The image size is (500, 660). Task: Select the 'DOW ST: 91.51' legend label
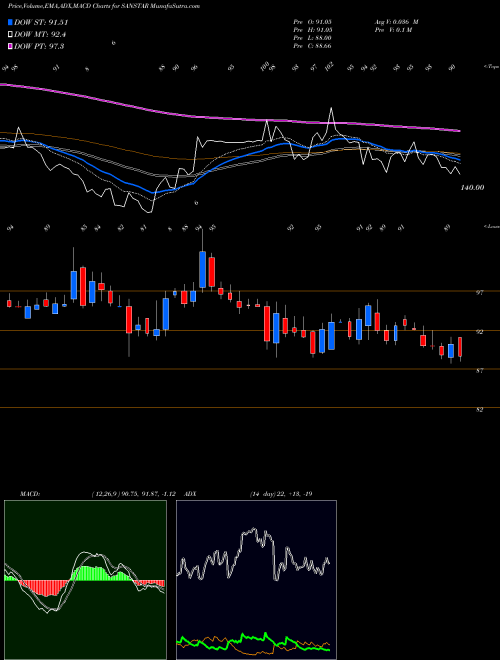click(x=41, y=22)
